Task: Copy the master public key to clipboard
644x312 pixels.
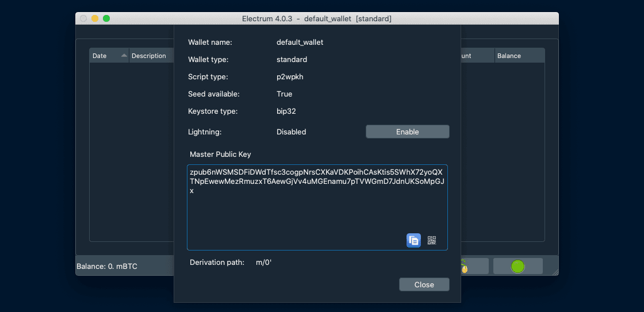Action: click(x=413, y=240)
